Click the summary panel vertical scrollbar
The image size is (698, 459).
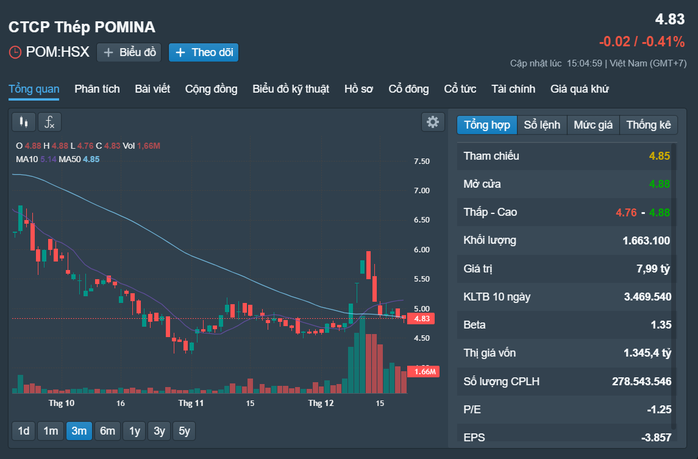pos(674,285)
